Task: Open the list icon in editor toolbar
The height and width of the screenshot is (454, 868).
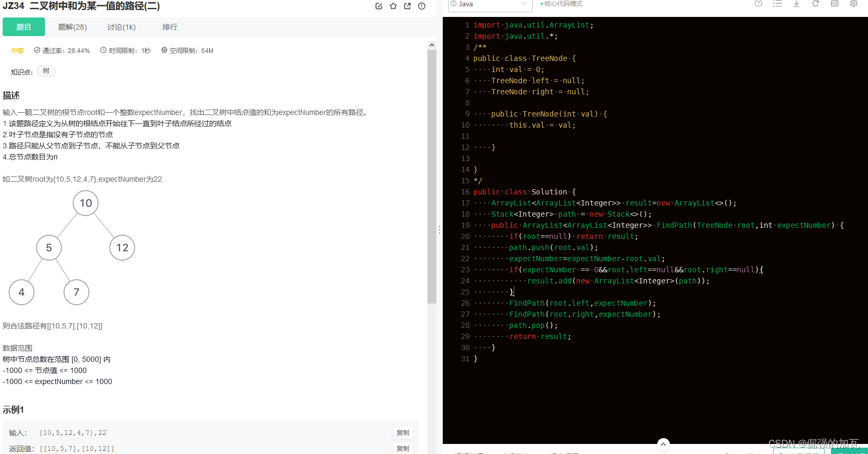Action: click(777, 4)
